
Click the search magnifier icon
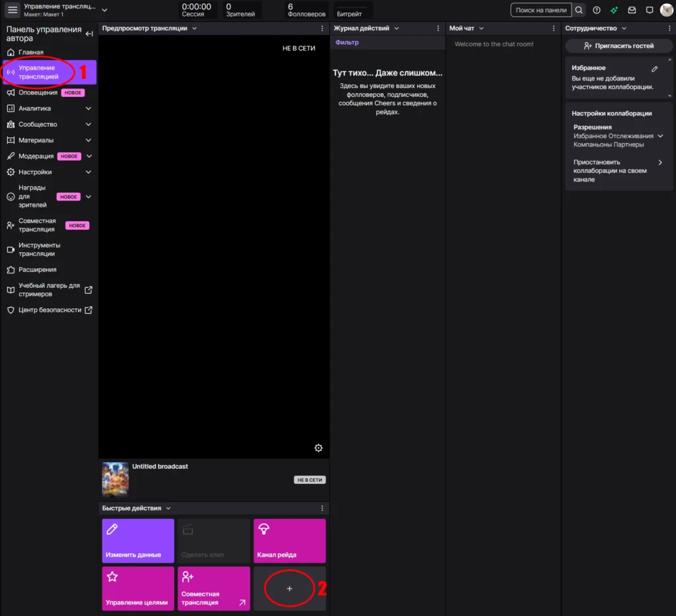[x=578, y=10]
